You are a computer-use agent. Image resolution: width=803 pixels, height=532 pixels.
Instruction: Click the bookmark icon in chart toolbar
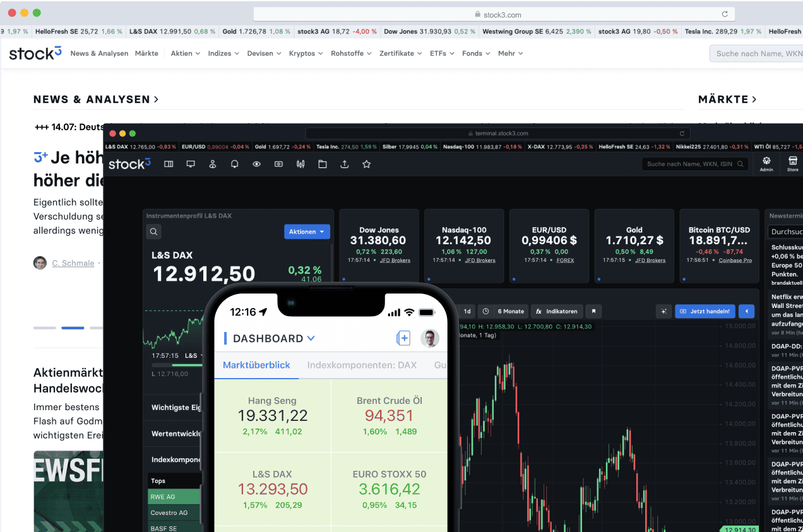coord(593,311)
